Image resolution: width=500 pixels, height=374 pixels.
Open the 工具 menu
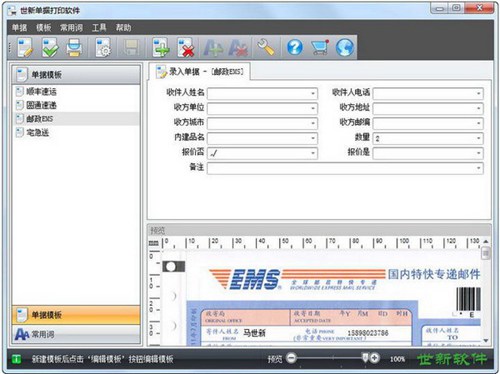(99, 28)
